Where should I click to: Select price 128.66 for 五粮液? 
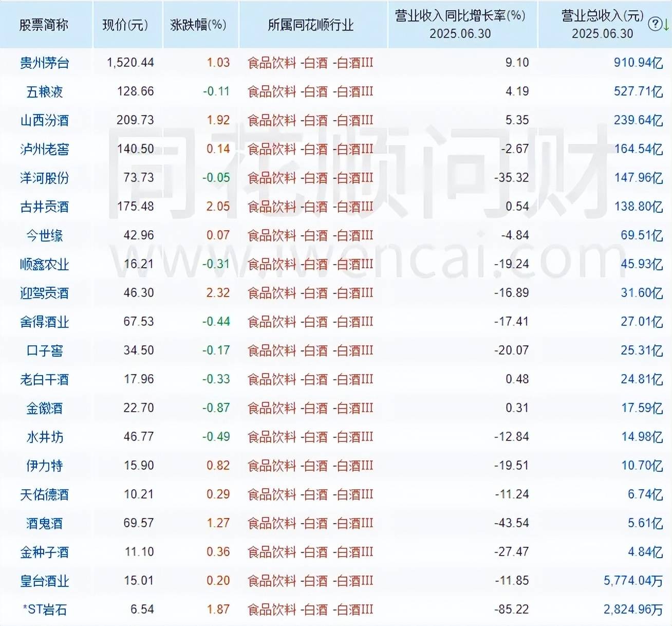pyautogui.click(x=135, y=91)
